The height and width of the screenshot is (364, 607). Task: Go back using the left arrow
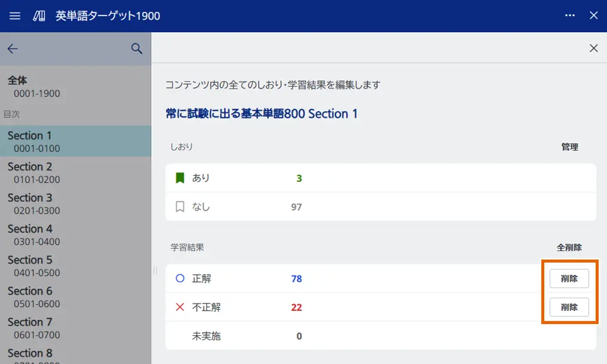13,48
